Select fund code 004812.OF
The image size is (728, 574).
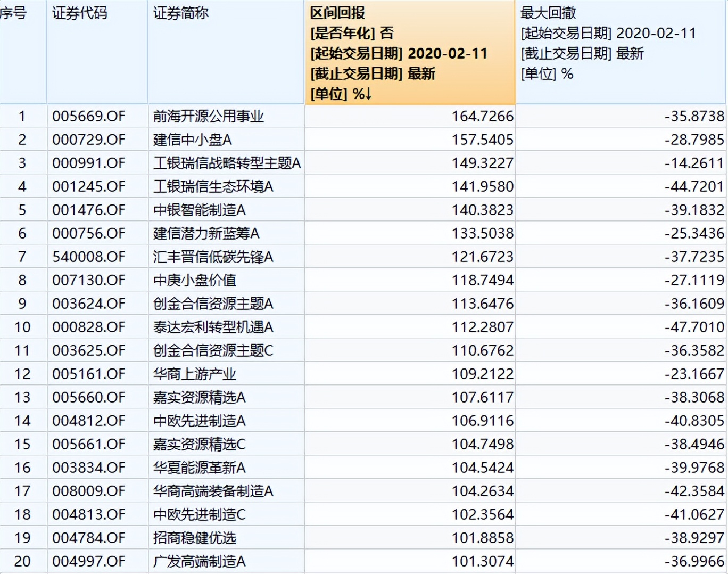[88, 421]
